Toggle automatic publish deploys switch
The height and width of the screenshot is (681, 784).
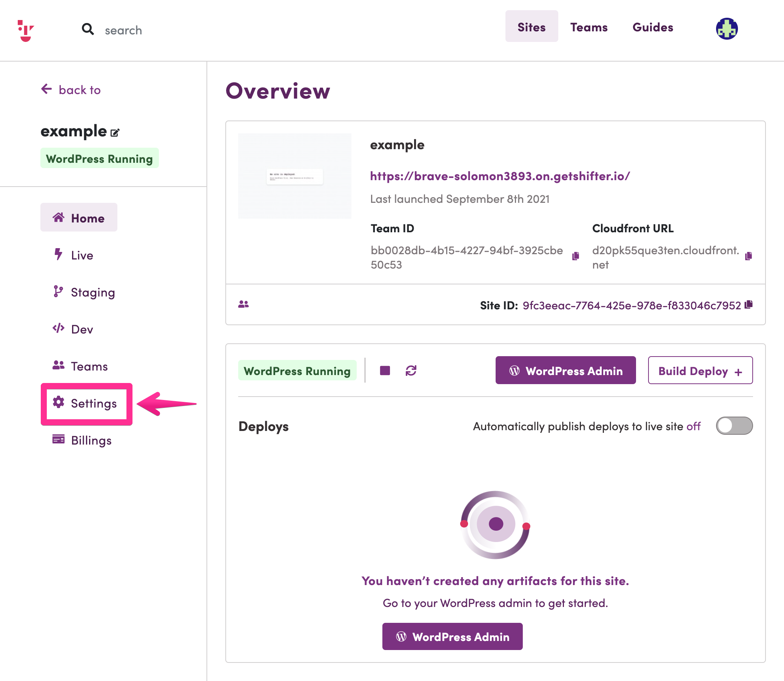(x=734, y=426)
